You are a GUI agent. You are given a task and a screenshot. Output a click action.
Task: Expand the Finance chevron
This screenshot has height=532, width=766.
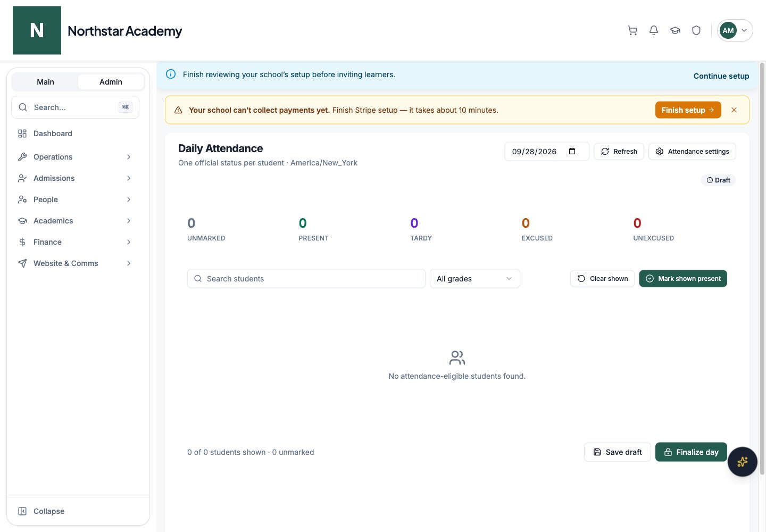(x=129, y=242)
